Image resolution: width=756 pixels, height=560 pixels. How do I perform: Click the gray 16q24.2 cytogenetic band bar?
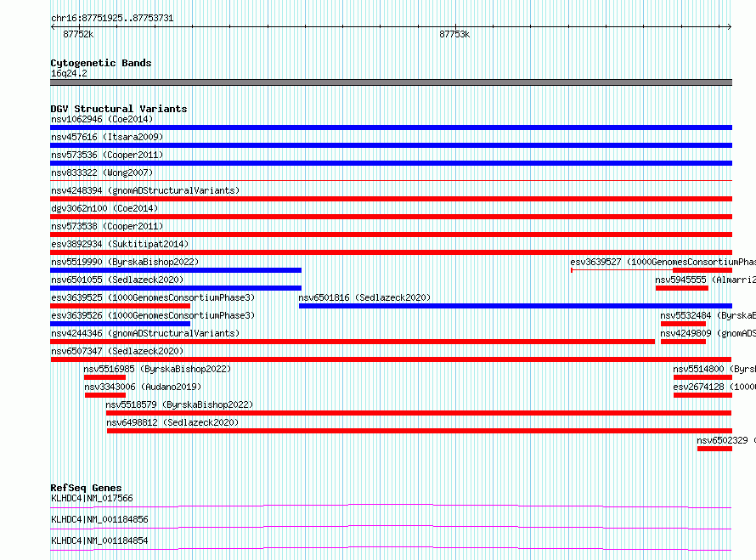click(x=391, y=82)
